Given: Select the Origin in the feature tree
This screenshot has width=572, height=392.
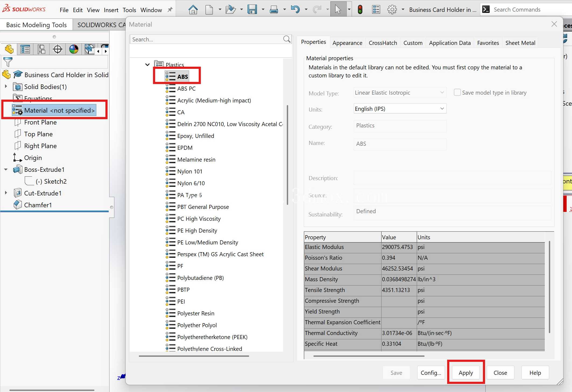Looking at the screenshot, I should pos(33,158).
